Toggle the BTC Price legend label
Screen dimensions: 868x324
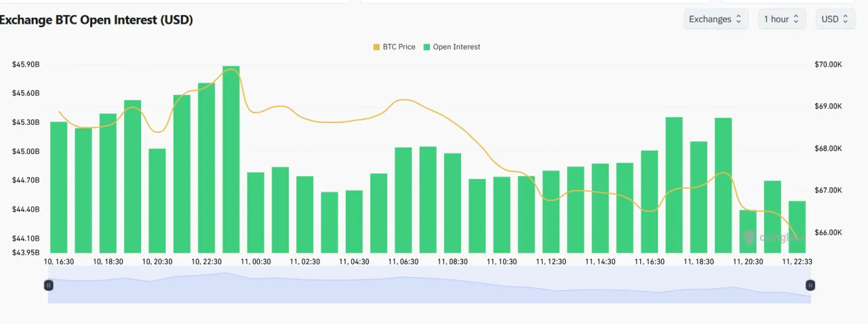point(399,47)
